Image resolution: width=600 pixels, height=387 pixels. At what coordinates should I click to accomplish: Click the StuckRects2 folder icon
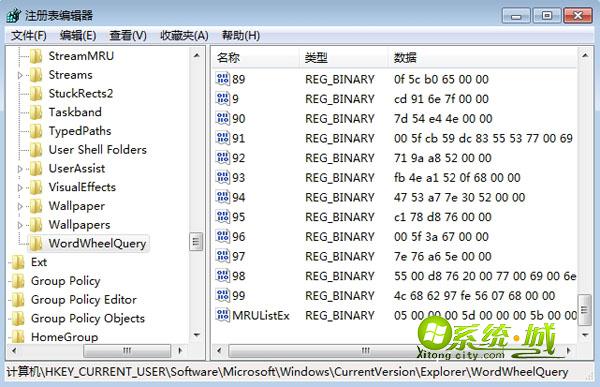click(x=36, y=94)
